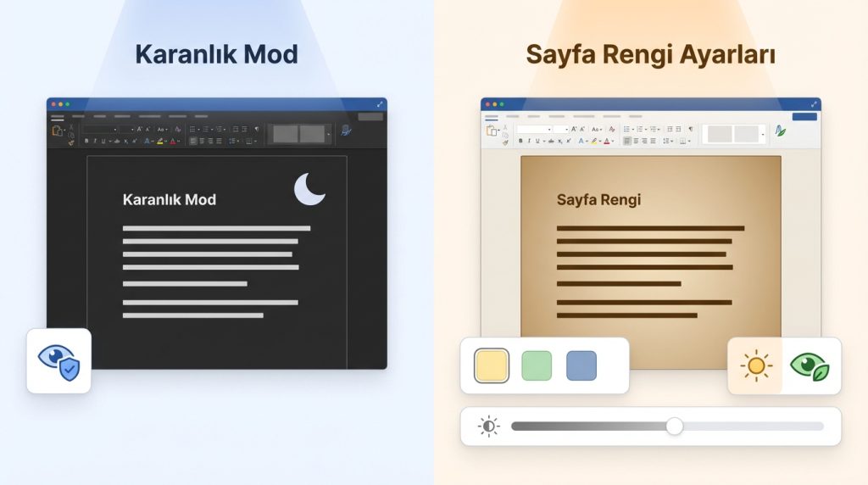Expand the styles gallery arrow in the dark window
The height and width of the screenshot is (485, 868).
click(x=328, y=134)
